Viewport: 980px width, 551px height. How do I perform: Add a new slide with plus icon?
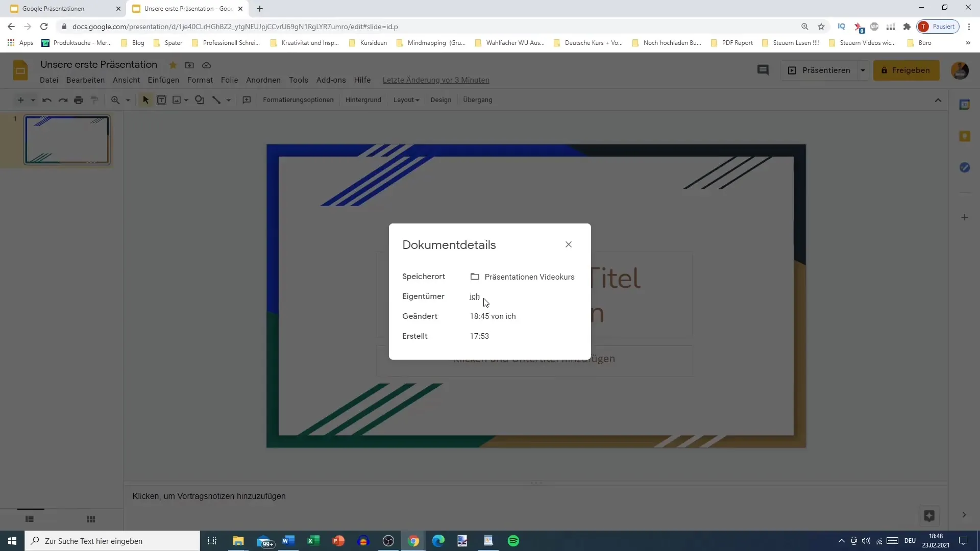[x=20, y=100]
